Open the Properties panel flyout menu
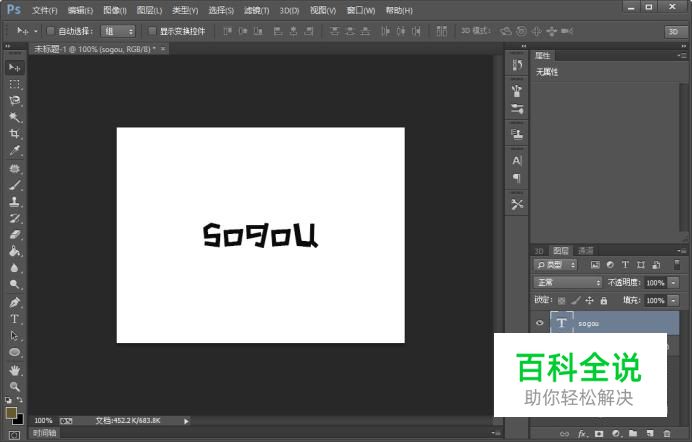692x442 pixels. click(682, 56)
